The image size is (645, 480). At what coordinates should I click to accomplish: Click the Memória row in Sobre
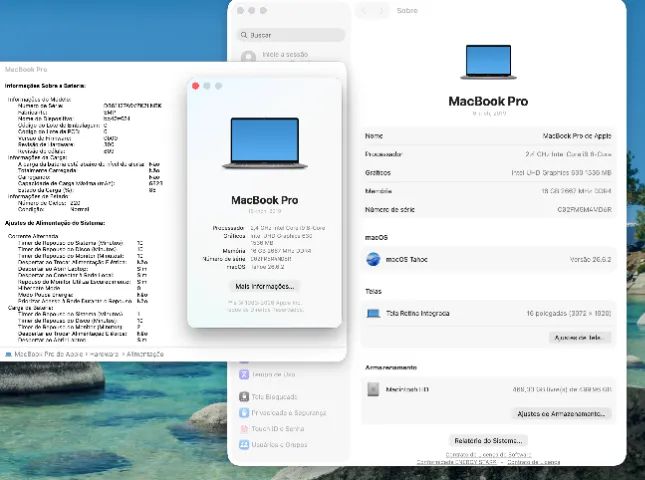coord(488,191)
